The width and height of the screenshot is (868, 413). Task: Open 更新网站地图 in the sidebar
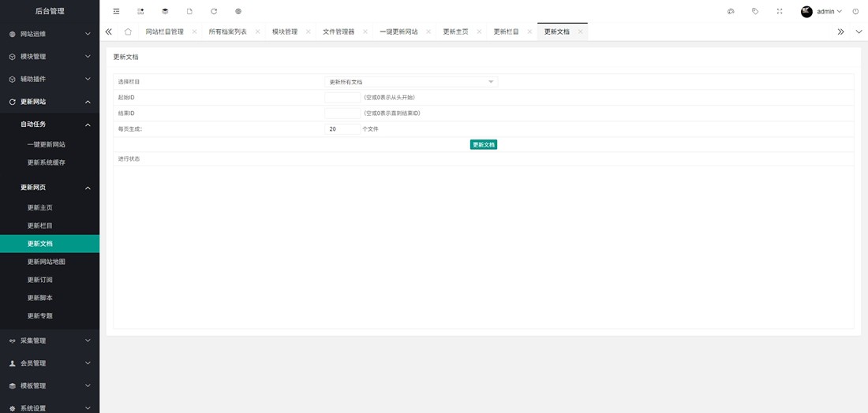point(47,262)
